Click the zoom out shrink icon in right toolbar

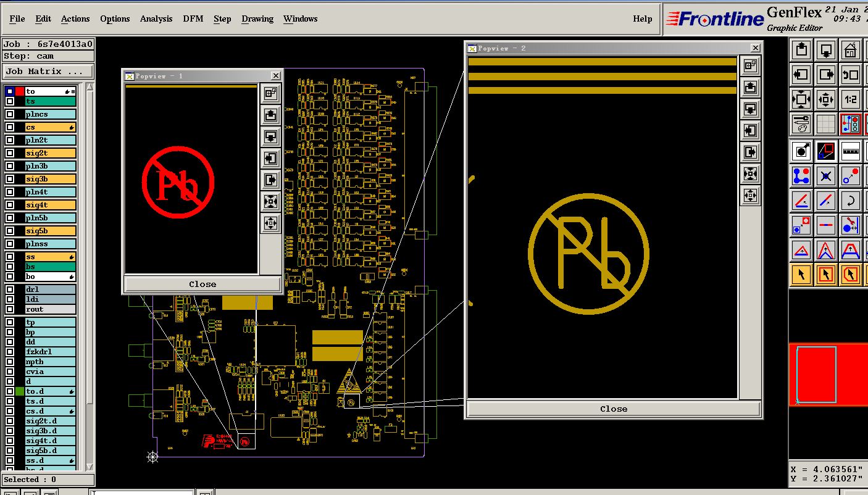pyautogui.click(x=826, y=99)
